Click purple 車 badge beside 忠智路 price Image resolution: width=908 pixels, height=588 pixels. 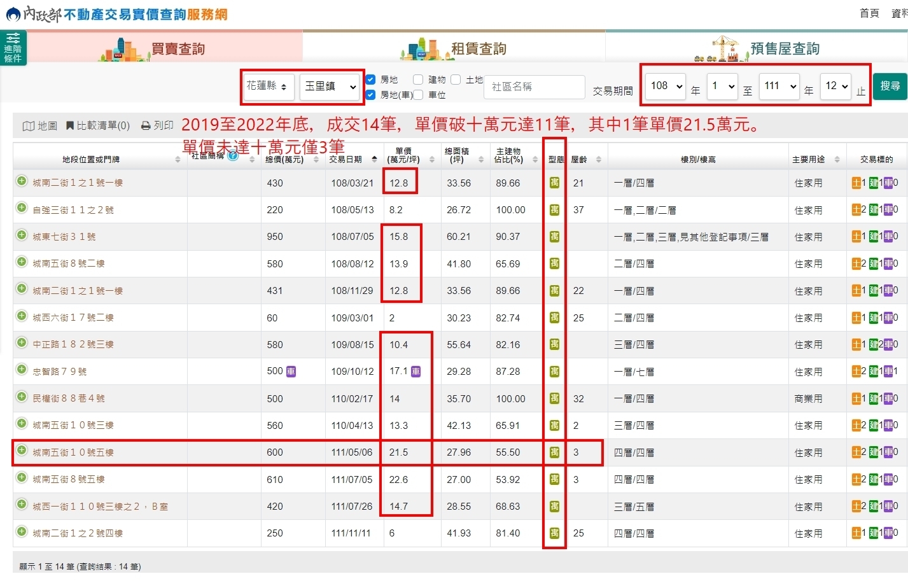coord(417,371)
